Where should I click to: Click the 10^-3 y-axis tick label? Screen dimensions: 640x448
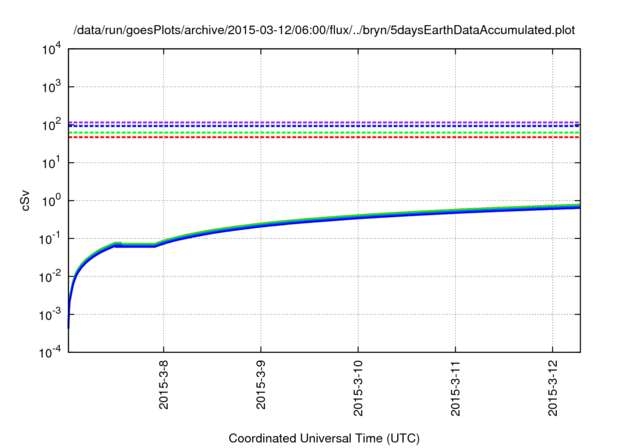[50, 314]
